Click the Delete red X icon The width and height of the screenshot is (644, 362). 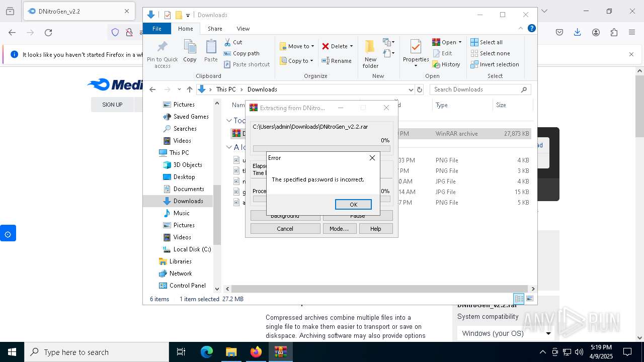(326, 46)
